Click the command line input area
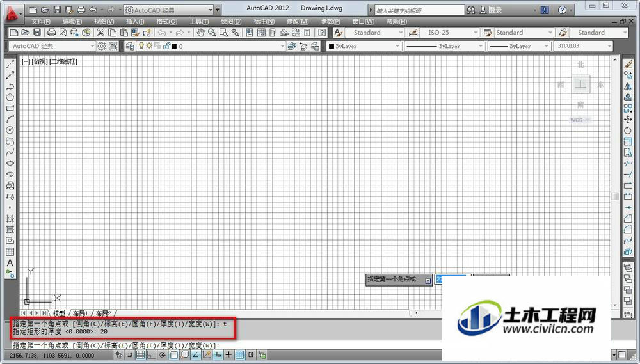 [x=227, y=345]
